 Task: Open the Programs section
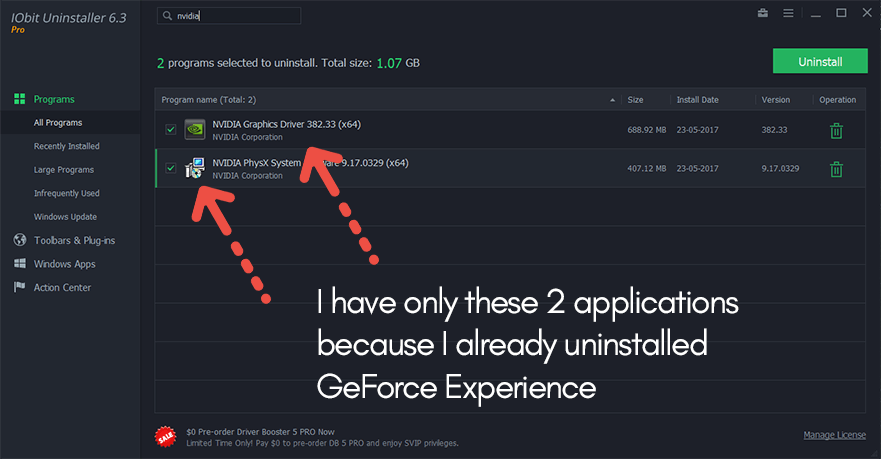(54, 99)
